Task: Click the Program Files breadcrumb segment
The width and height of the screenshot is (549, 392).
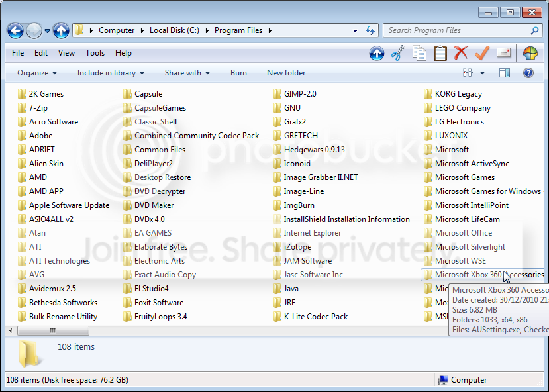Action: [x=238, y=31]
